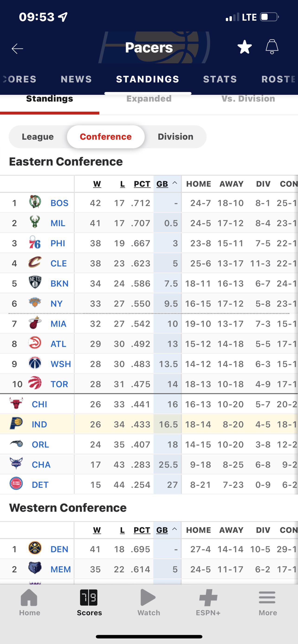Open the Watch play icon
The height and width of the screenshot is (644, 298).
pos(148,597)
